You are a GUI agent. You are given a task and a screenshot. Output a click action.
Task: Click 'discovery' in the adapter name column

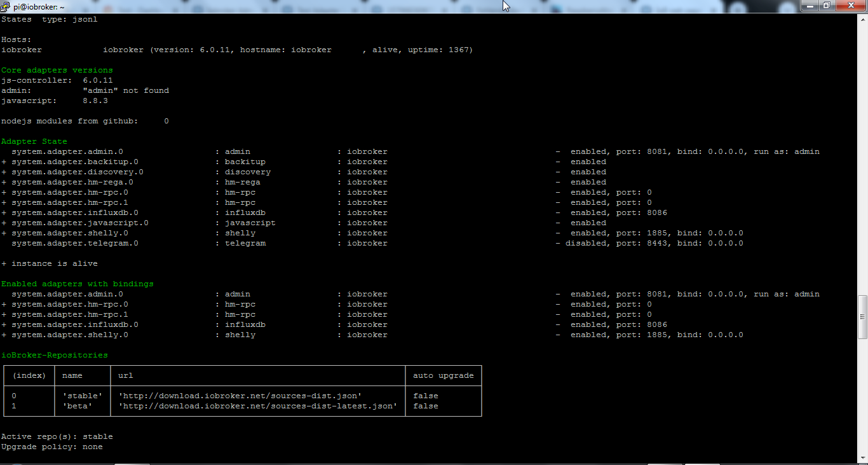pyautogui.click(x=248, y=172)
